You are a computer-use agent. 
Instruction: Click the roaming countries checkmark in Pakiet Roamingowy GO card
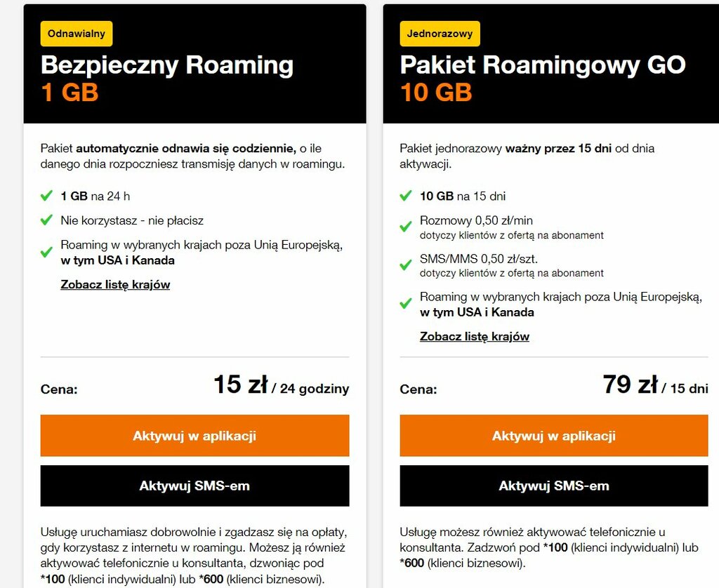pos(406,304)
